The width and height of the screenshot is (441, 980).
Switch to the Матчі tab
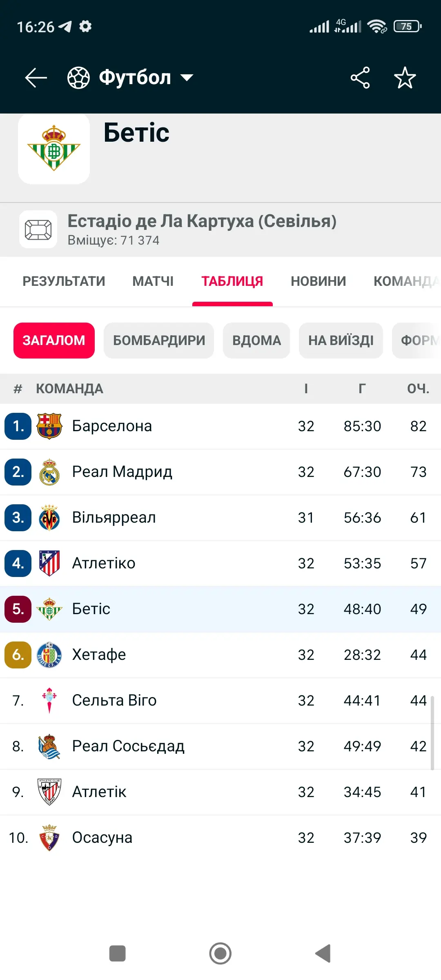(x=153, y=281)
